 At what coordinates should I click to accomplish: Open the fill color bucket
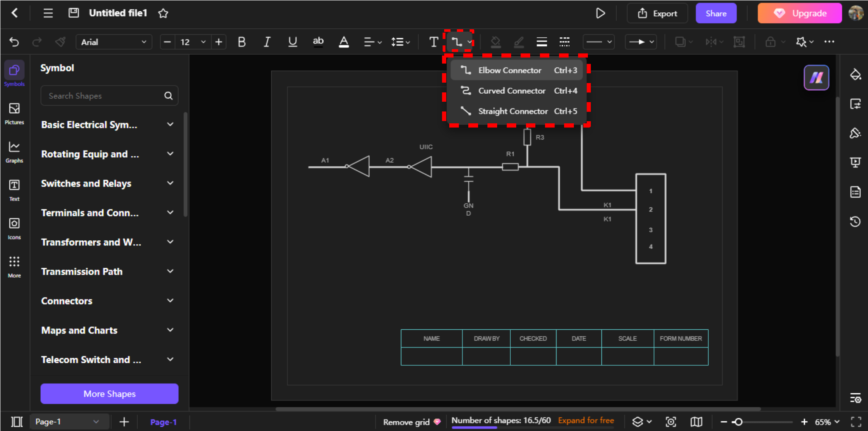495,42
